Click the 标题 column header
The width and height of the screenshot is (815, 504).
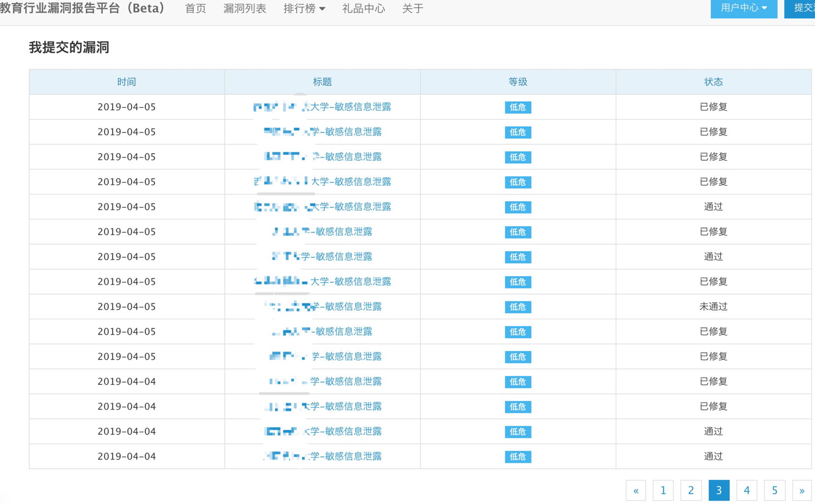(322, 82)
